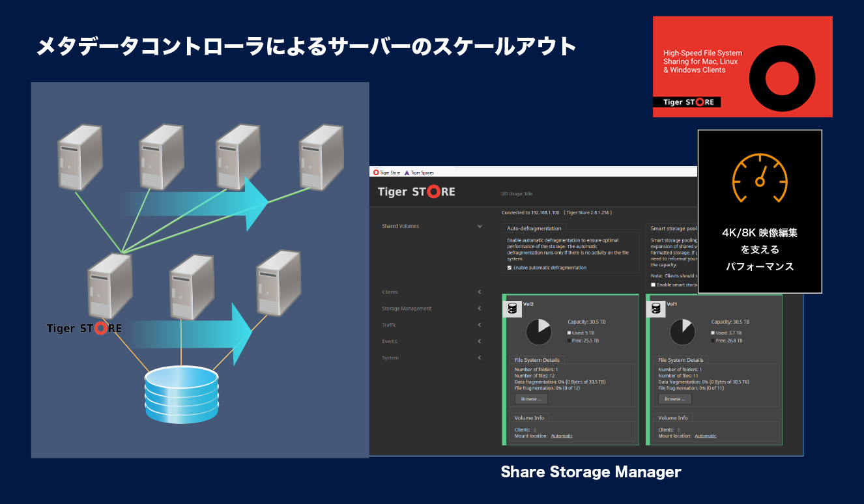Click the Vol1 usage pie chart
This screenshot has width=864, height=504.
click(x=682, y=331)
